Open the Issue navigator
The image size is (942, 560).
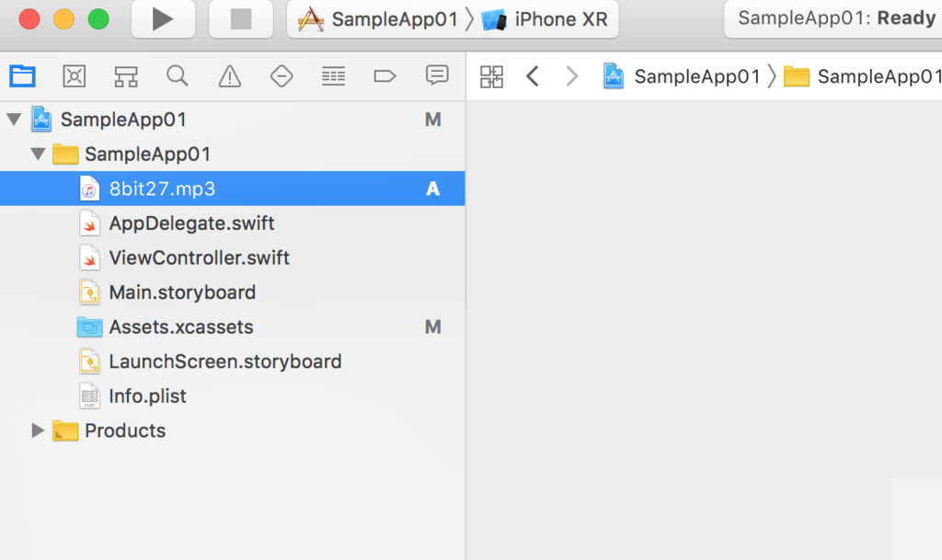coord(229,76)
